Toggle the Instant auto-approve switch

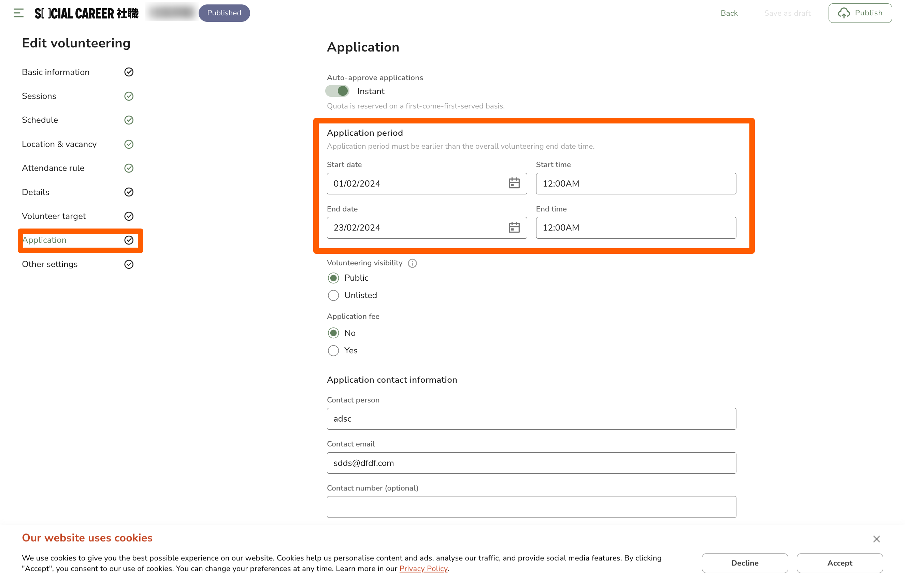point(337,91)
